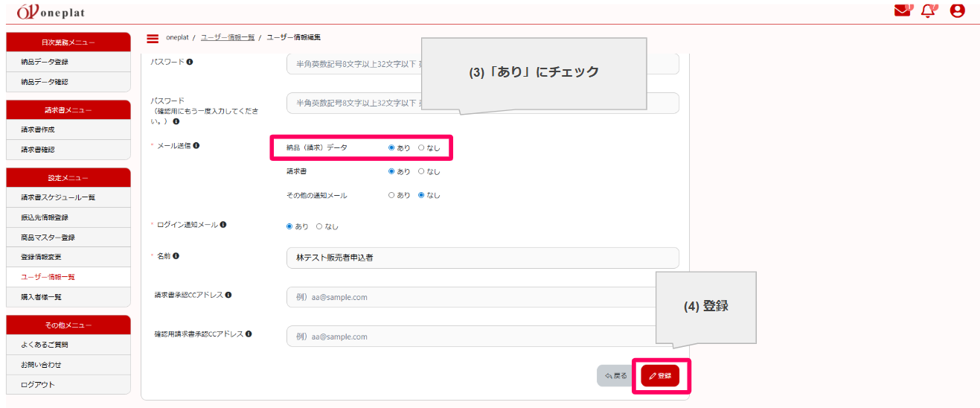Select なし for 納品（請求）データ
This screenshot has height=408, width=980.
coord(421,148)
